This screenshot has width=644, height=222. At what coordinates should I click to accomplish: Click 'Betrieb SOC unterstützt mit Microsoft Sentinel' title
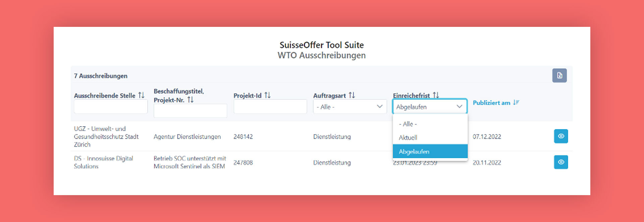190,162
